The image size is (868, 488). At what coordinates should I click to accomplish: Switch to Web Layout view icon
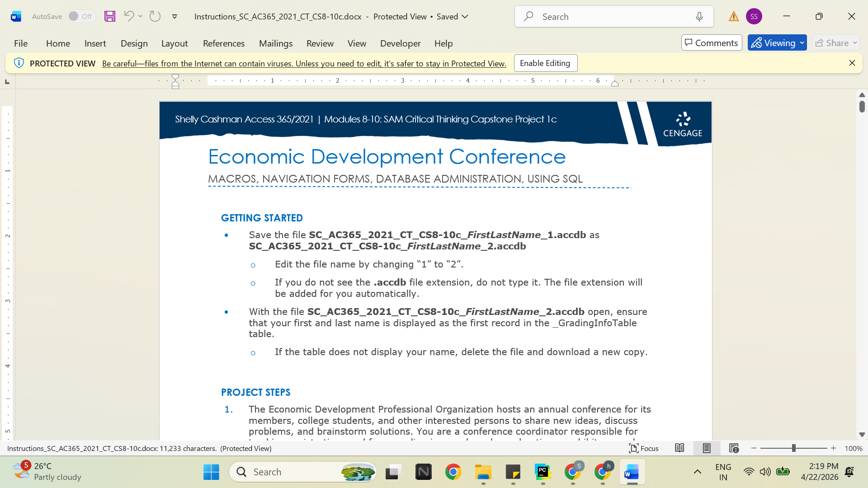tap(734, 448)
